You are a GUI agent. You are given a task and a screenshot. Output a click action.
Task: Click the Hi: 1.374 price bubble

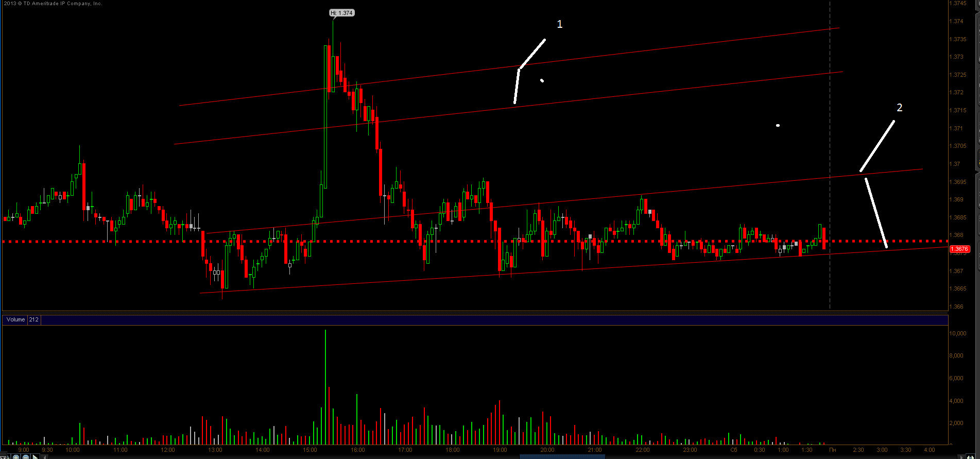tap(342, 13)
